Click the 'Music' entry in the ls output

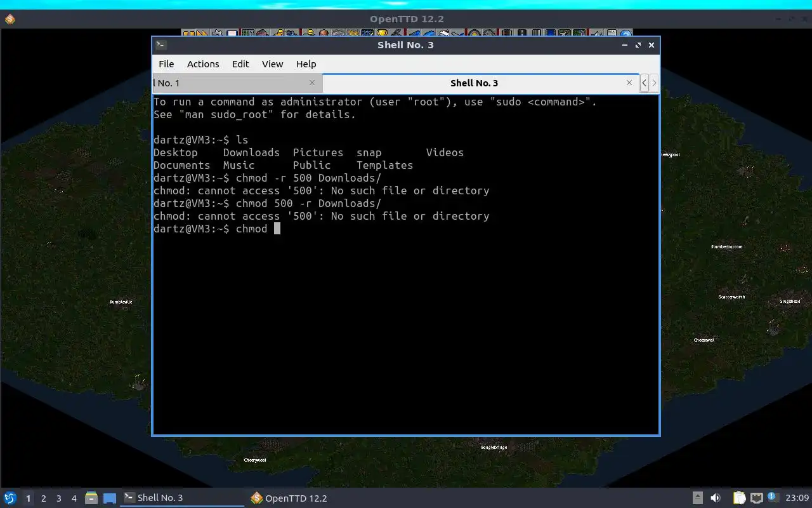pyautogui.click(x=239, y=165)
